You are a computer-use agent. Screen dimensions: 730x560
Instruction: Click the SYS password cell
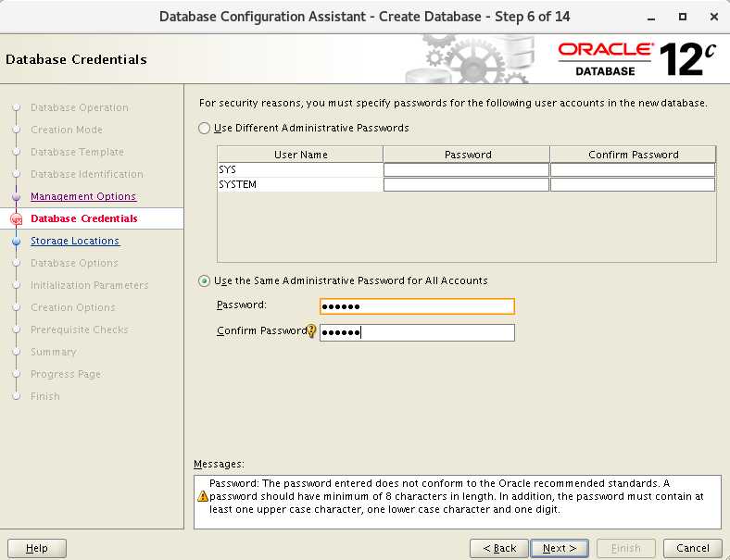click(x=466, y=169)
